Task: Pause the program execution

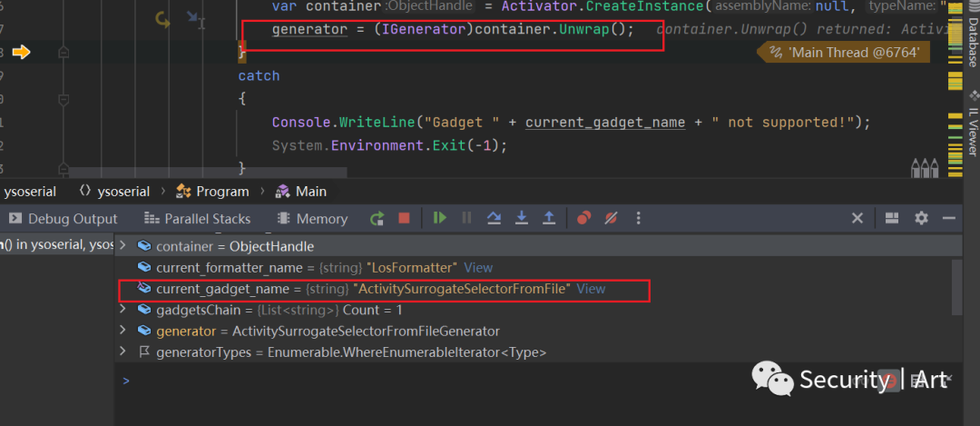Action: pos(466,218)
